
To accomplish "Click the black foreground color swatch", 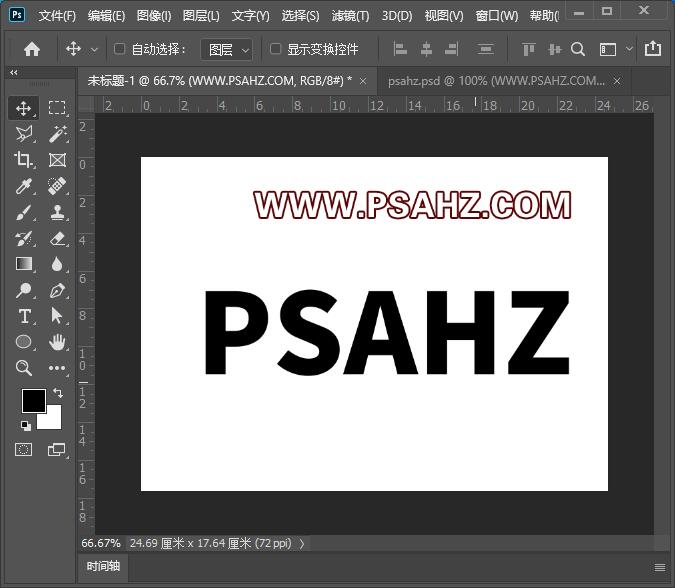I will tap(34, 400).
